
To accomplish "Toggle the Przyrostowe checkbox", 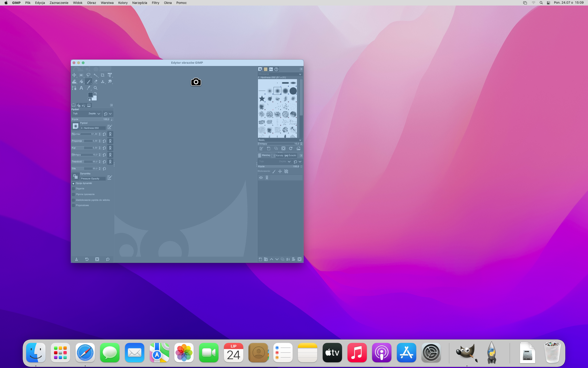I will pyautogui.click(x=73, y=205).
